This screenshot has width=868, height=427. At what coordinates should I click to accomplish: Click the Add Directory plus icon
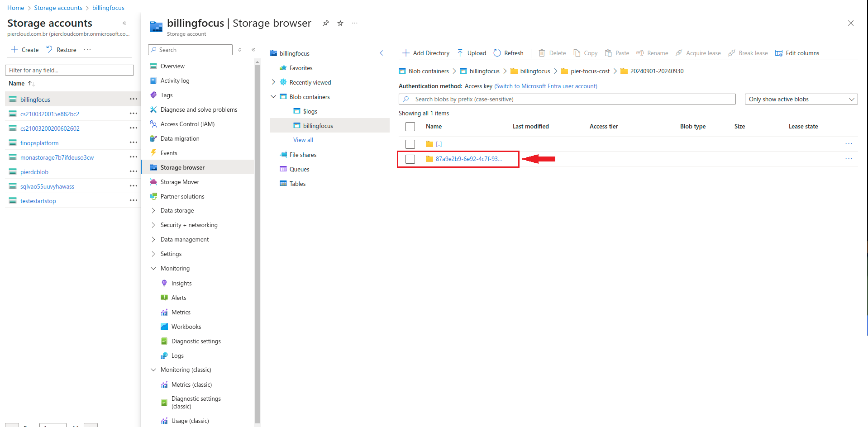click(406, 53)
